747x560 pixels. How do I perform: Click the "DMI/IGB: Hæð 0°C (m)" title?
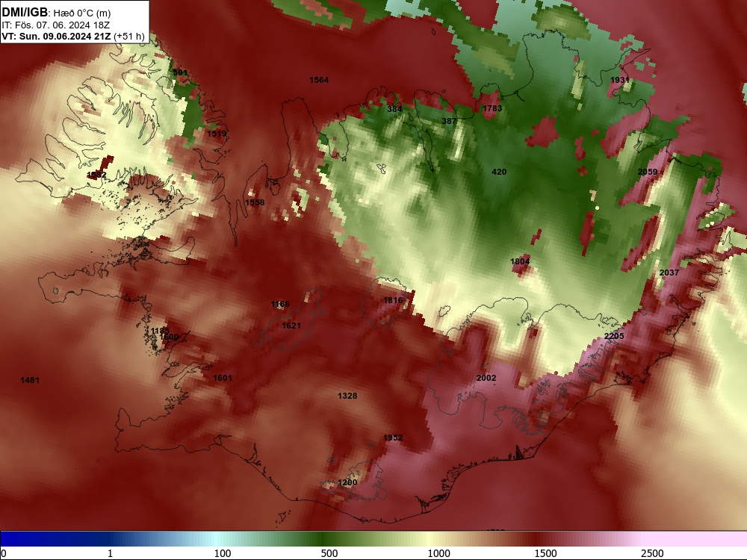pyautogui.click(x=56, y=13)
